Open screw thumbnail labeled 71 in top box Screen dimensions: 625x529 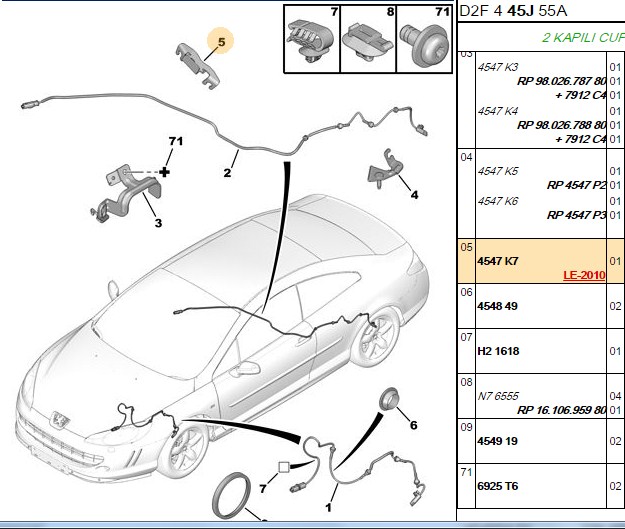(x=424, y=39)
